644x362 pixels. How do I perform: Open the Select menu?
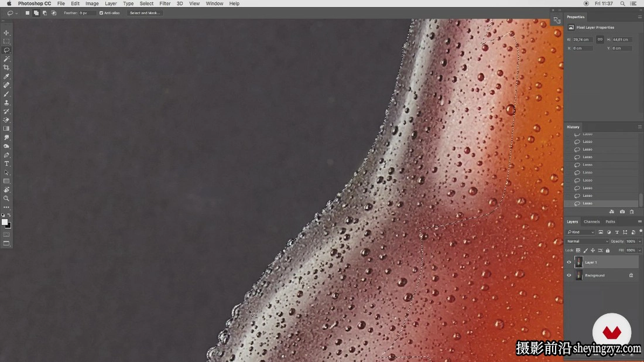coord(146,4)
